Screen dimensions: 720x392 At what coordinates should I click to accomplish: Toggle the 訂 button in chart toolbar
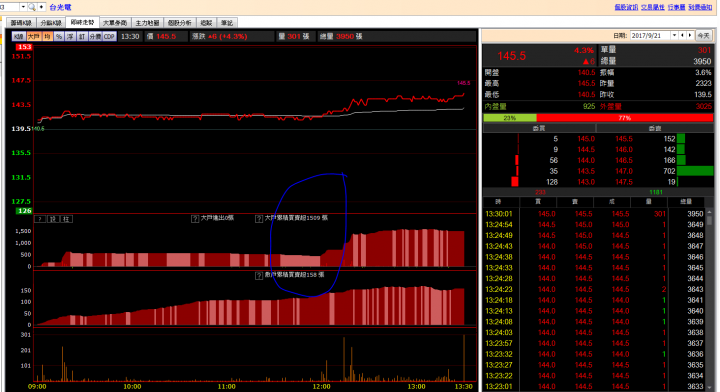click(x=82, y=36)
